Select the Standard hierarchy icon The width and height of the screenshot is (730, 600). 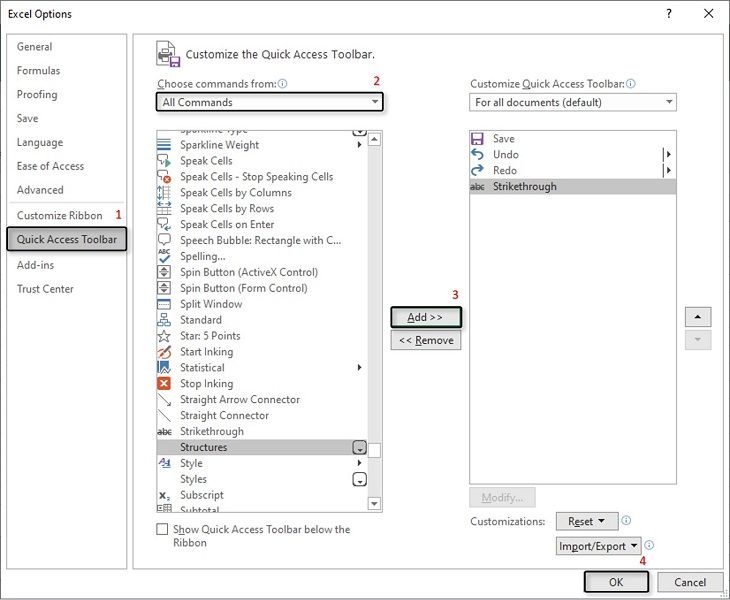coord(164,320)
